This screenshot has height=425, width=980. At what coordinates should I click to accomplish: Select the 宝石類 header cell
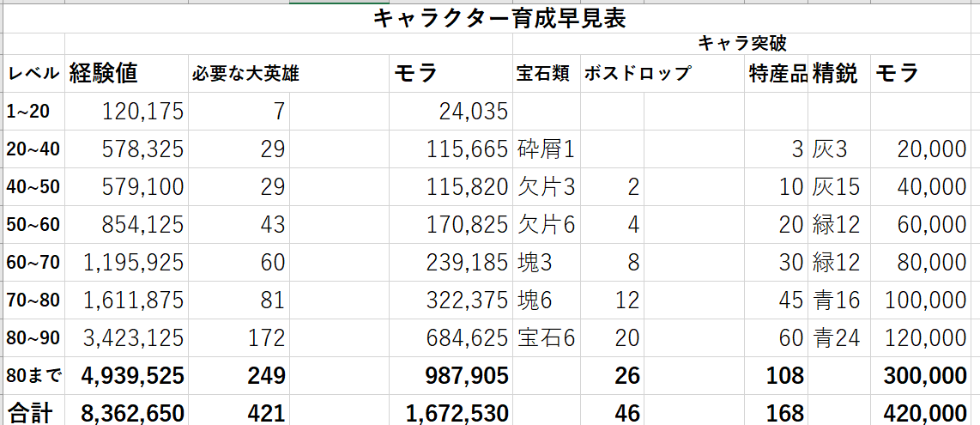tap(547, 73)
